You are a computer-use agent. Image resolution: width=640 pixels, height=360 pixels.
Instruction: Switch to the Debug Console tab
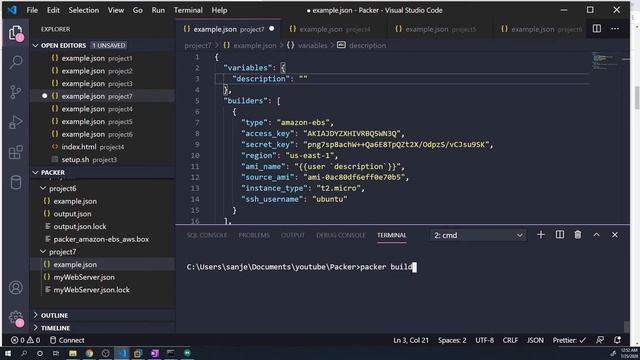[x=340, y=235]
